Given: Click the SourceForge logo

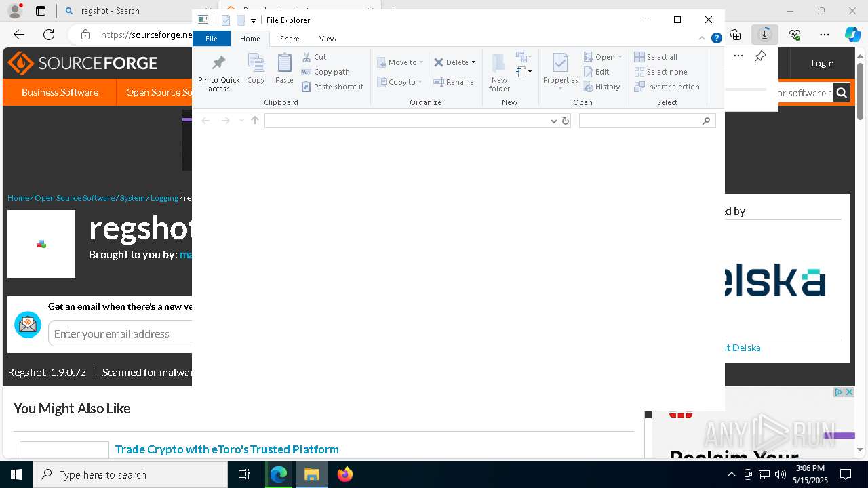Looking at the screenshot, I should click(83, 63).
